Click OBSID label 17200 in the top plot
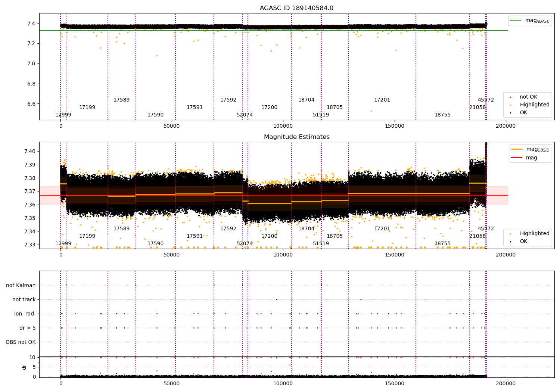 (x=269, y=108)
